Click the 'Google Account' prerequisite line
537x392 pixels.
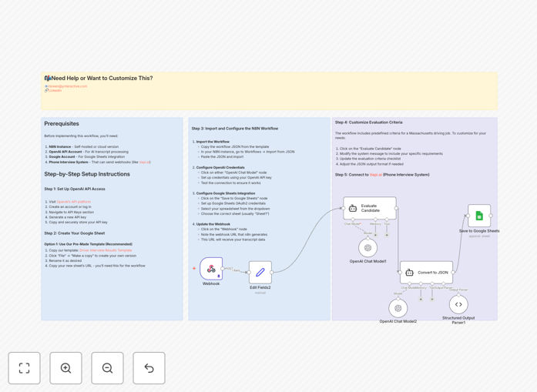point(86,156)
